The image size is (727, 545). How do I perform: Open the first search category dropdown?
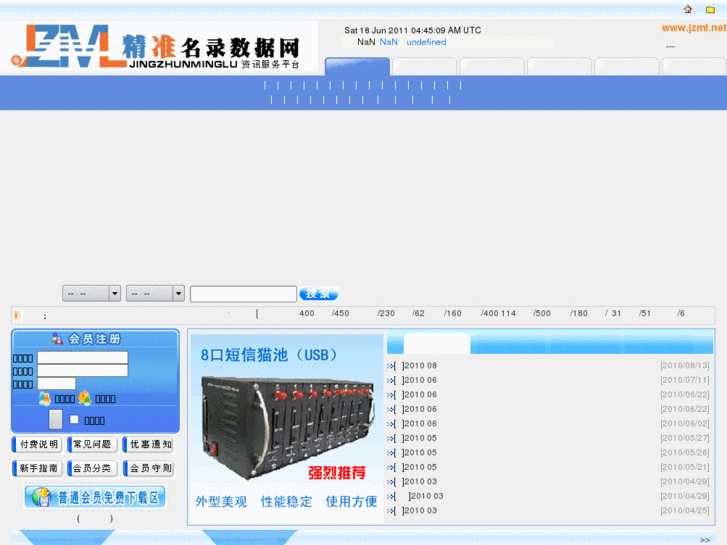point(91,293)
